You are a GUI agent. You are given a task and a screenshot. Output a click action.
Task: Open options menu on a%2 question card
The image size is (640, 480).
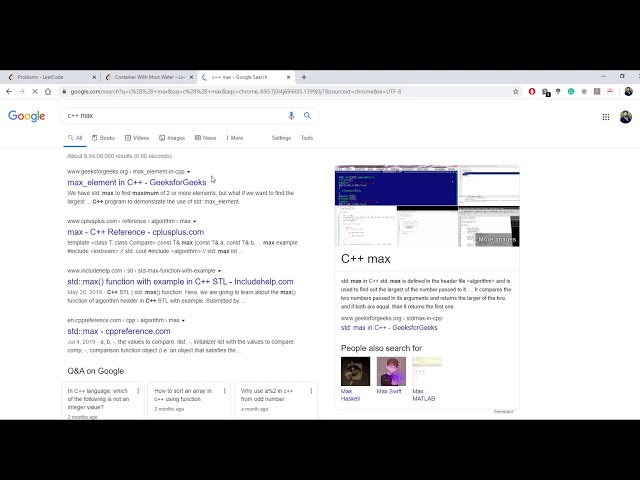(311, 391)
